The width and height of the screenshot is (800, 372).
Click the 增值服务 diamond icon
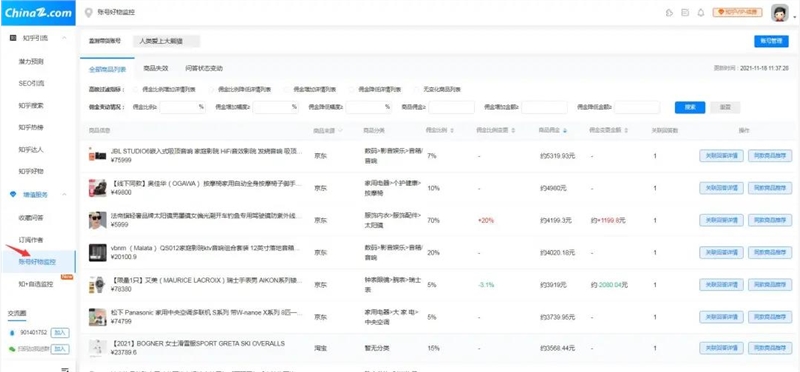13,194
